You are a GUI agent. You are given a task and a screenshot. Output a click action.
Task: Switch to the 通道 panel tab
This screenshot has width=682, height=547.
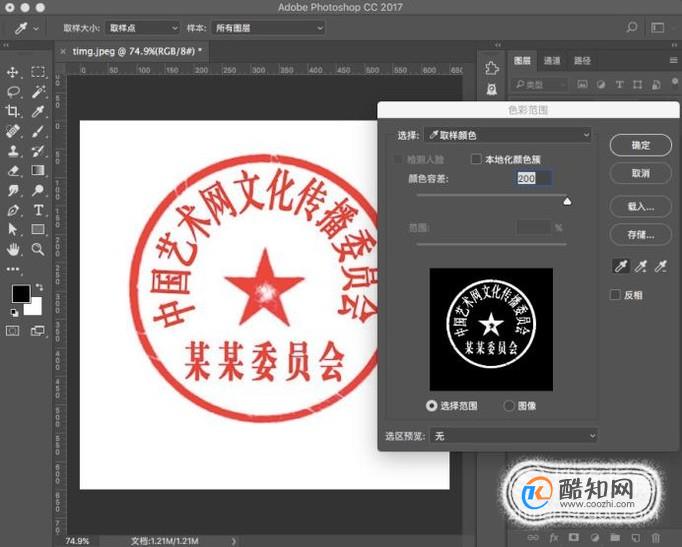point(552,60)
